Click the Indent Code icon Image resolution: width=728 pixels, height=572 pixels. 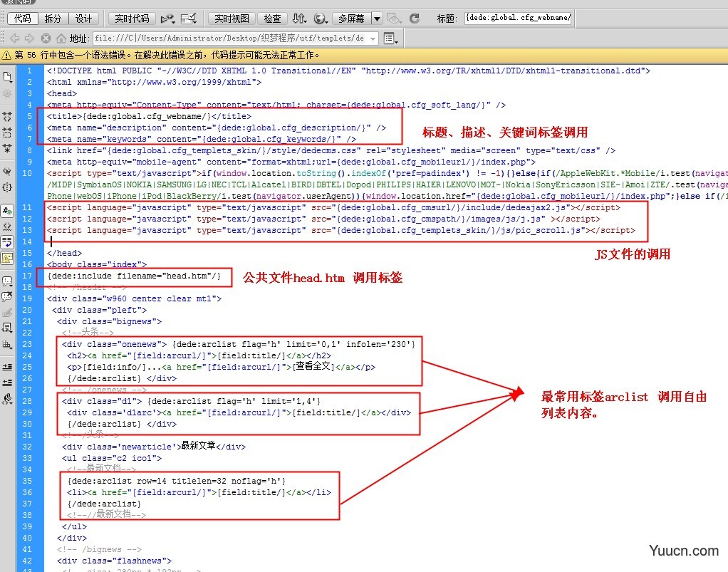coord(7,367)
